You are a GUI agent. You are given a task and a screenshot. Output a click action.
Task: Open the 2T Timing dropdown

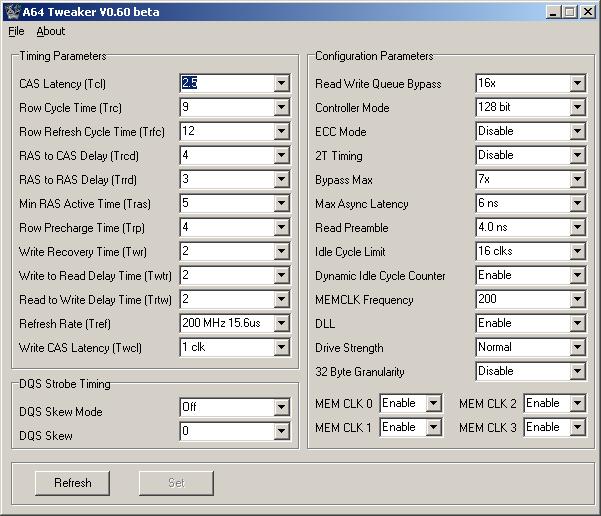[x=577, y=155]
